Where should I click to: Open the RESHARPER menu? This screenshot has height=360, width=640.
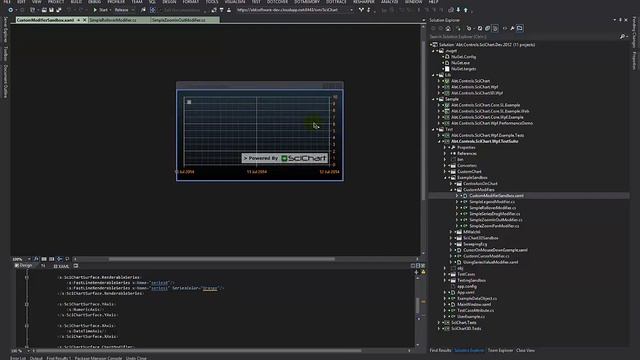pos(364,2)
